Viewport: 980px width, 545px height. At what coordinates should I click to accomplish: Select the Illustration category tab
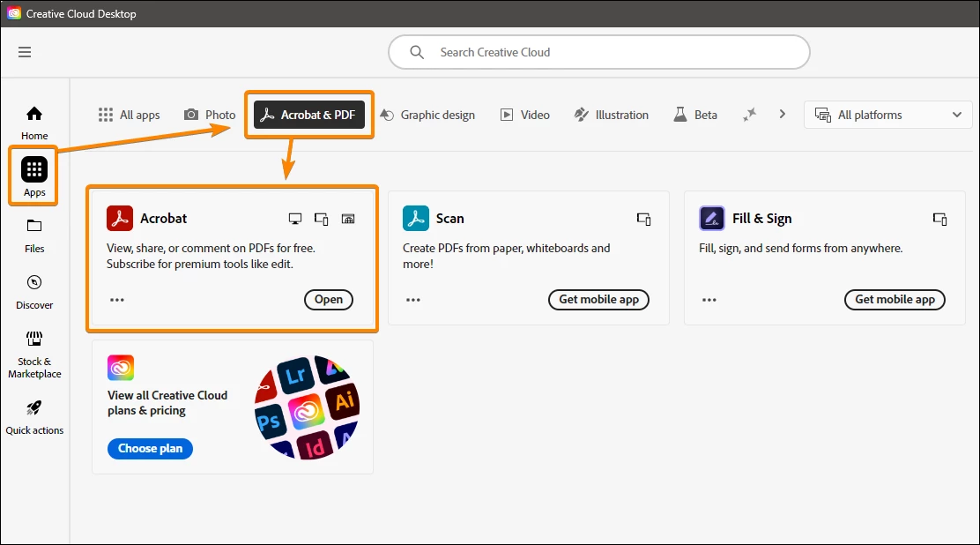pos(612,115)
